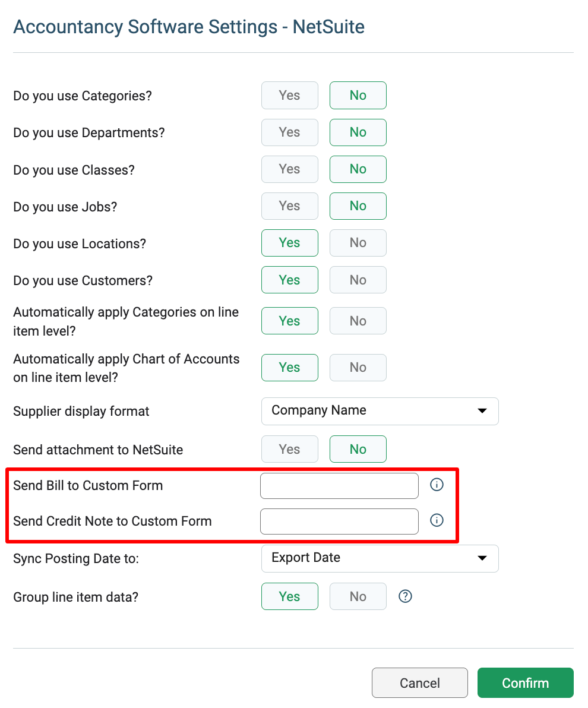
Task: Choose No for Do you use Customers
Action: point(358,280)
